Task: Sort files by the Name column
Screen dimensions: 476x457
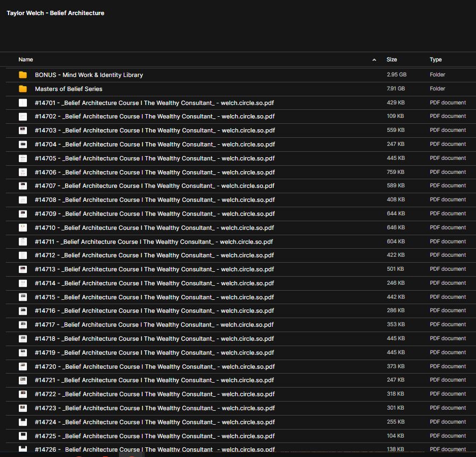Action: point(26,60)
